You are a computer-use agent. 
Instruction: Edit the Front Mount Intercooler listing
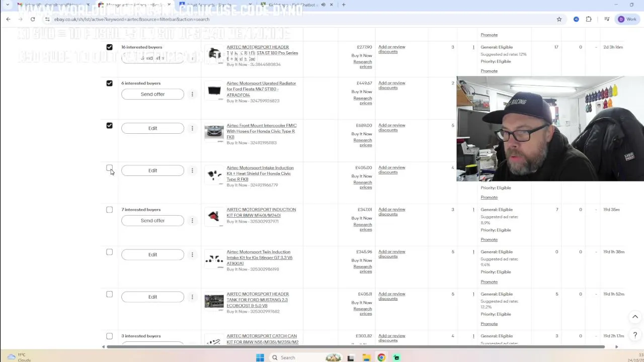[x=152, y=128]
